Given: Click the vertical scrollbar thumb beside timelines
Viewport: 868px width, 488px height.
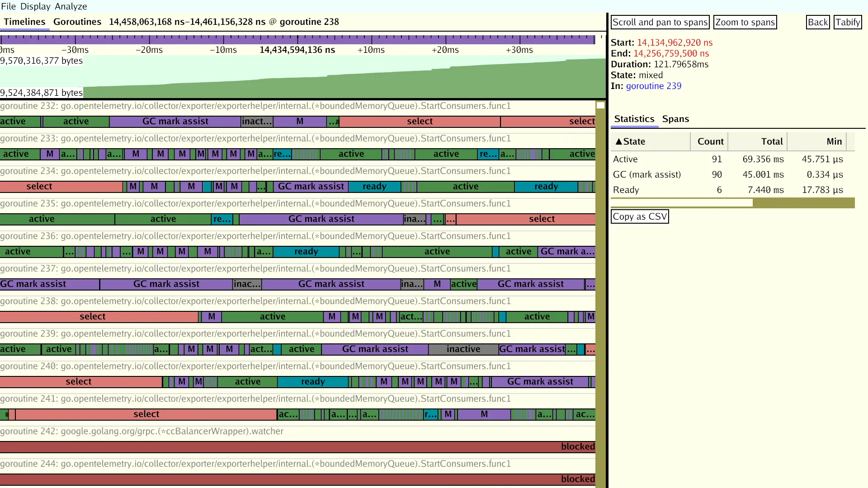Looking at the screenshot, I should click(x=600, y=105).
